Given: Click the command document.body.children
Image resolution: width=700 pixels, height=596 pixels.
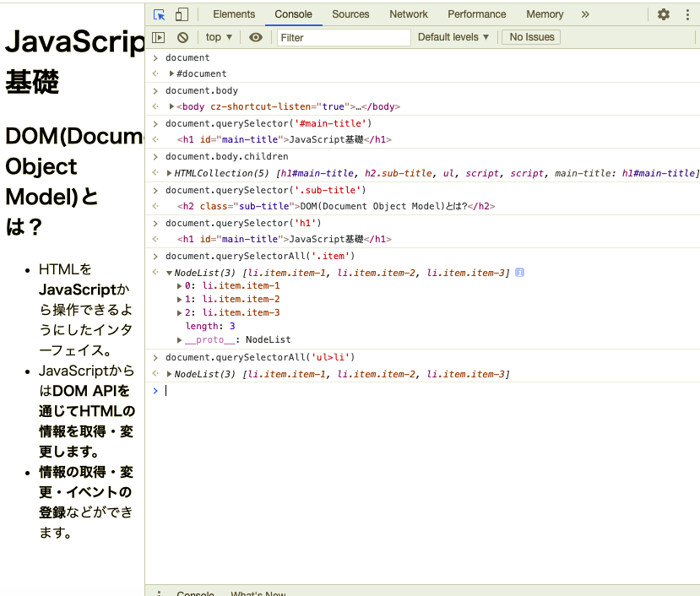Looking at the screenshot, I should coord(227,156).
